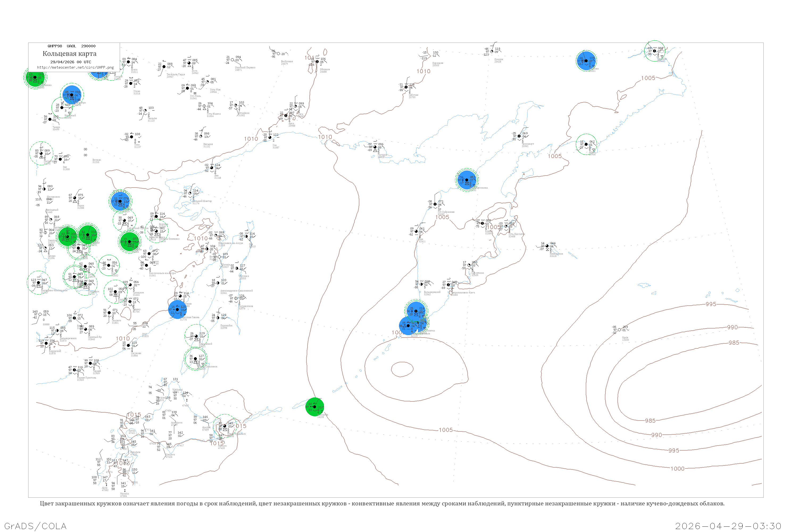Click the Большерецкий station circle symbol
Image resolution: width=798 pixels, height=532 pixels.
point(421,284)
